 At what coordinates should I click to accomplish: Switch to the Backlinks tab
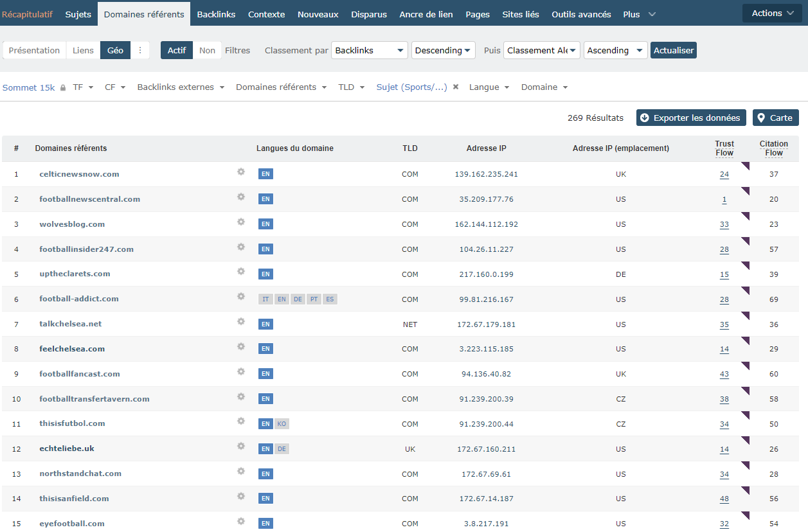[x=216, y=14]
